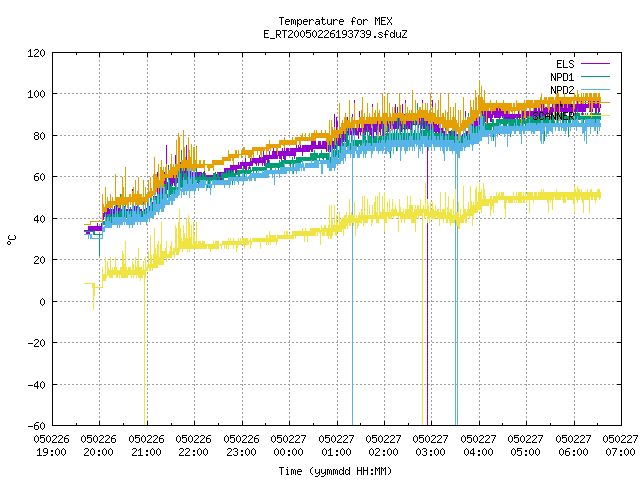
Task: Click the y-axis tick value 80
Action: 40,136
